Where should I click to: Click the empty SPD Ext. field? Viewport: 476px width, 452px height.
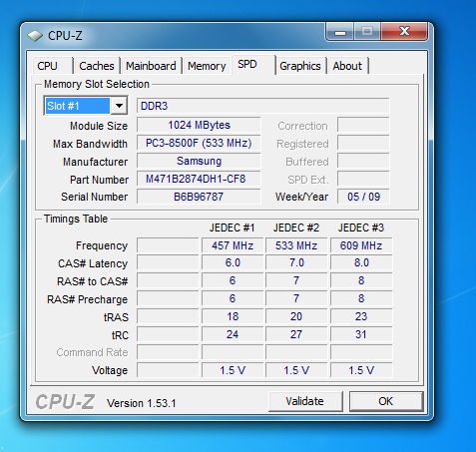363,179
